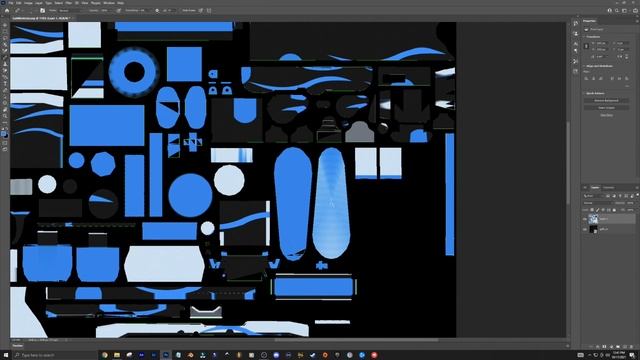Click canvas vertical scrollbar
The image size is (640, 360).
567,163
